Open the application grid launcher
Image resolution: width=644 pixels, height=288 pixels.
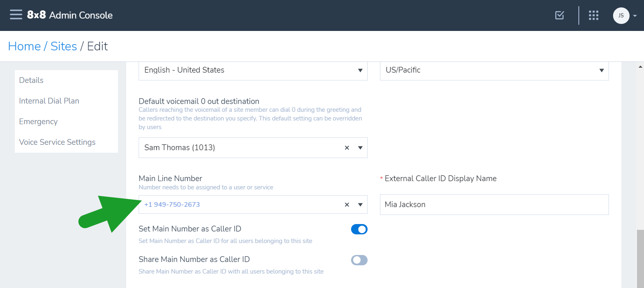[593, 15]
